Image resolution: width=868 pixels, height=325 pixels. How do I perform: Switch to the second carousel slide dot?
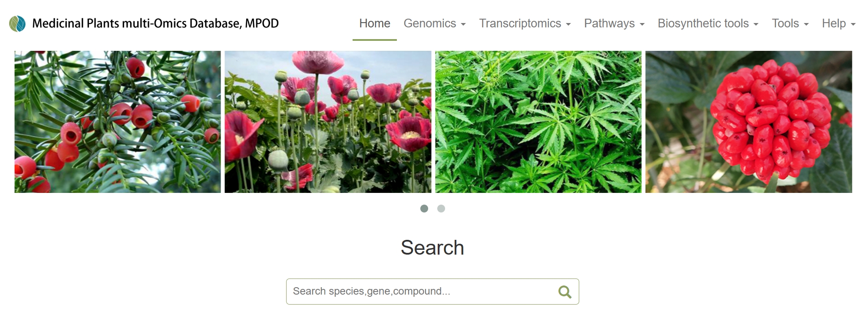pos(441,209)
